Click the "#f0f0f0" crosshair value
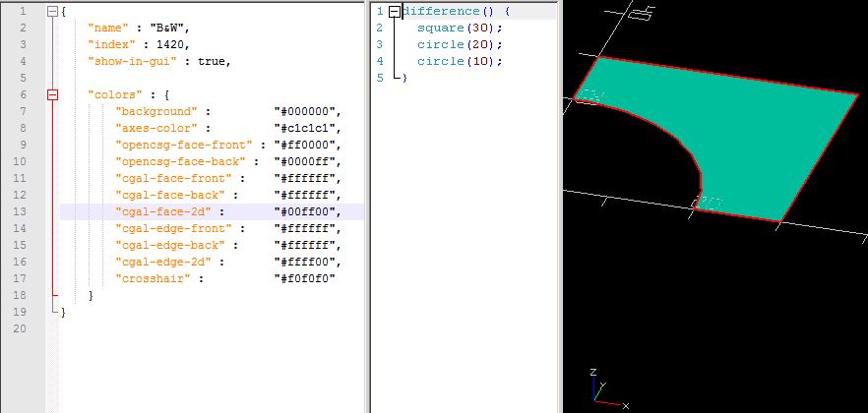 [x=304, y=278]
